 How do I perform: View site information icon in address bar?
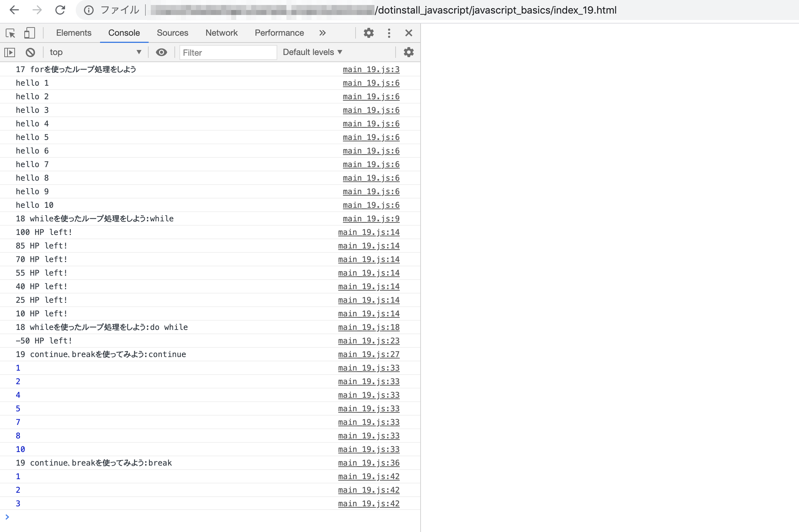coord(89,10)
